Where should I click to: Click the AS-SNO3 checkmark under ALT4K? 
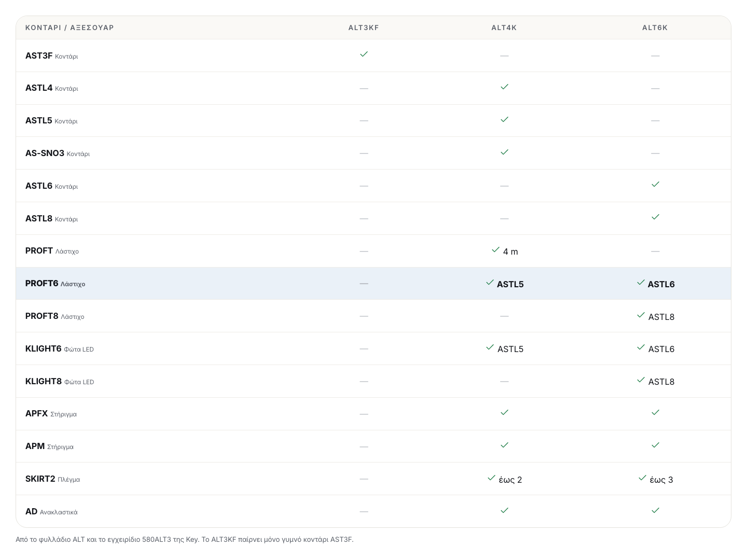coord(504,152)
